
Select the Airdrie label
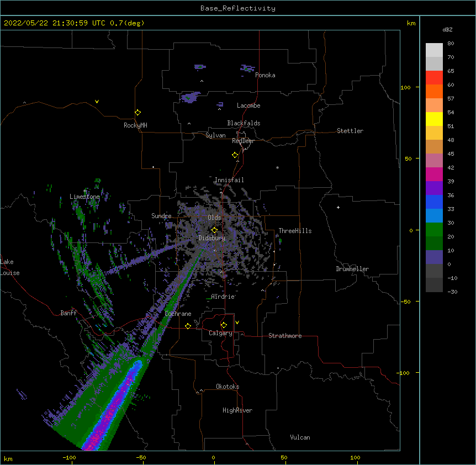223,297
